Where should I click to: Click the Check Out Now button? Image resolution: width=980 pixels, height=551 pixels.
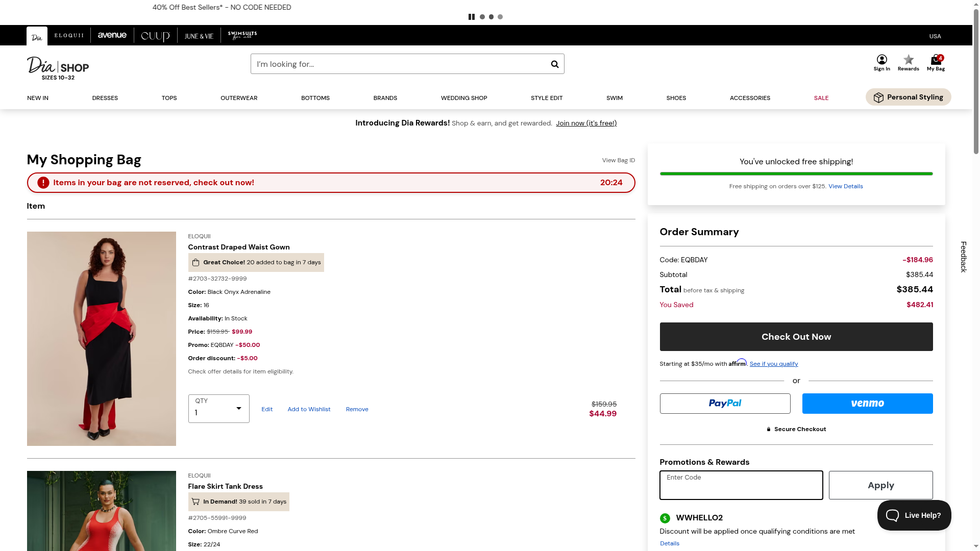(x=796, y=337)
